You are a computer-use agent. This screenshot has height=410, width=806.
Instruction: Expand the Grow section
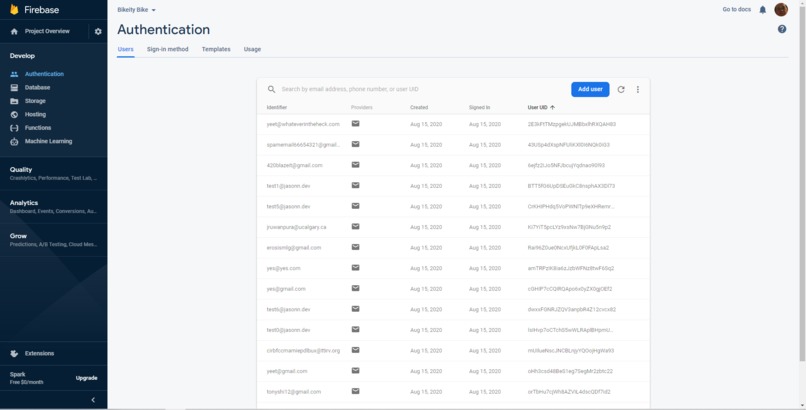point(53,240)
